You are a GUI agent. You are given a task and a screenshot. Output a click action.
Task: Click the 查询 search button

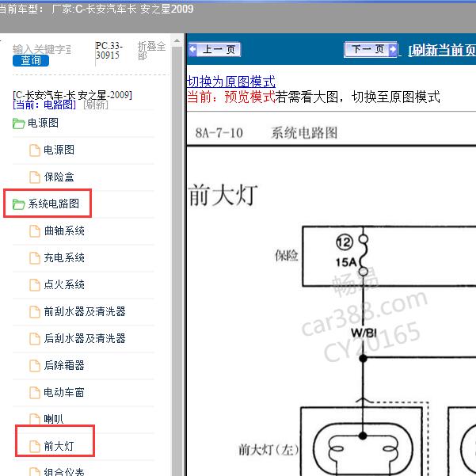[x=31, y=60]
